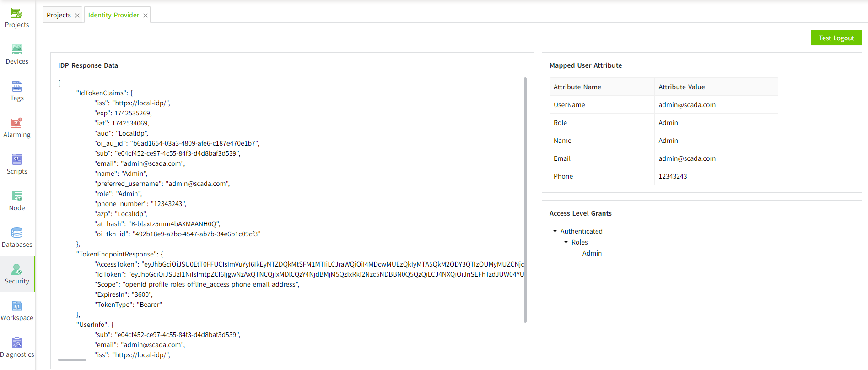Click the Test Logout button
868x370 pixels.
(836, 38)
